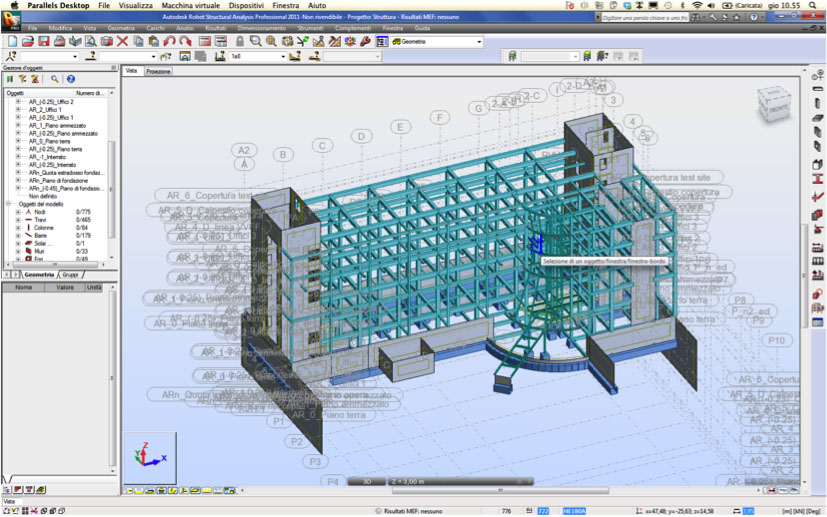Expand the Nodi objects node
The width and height of the screenshot is (827, 517).
[17, 212]
